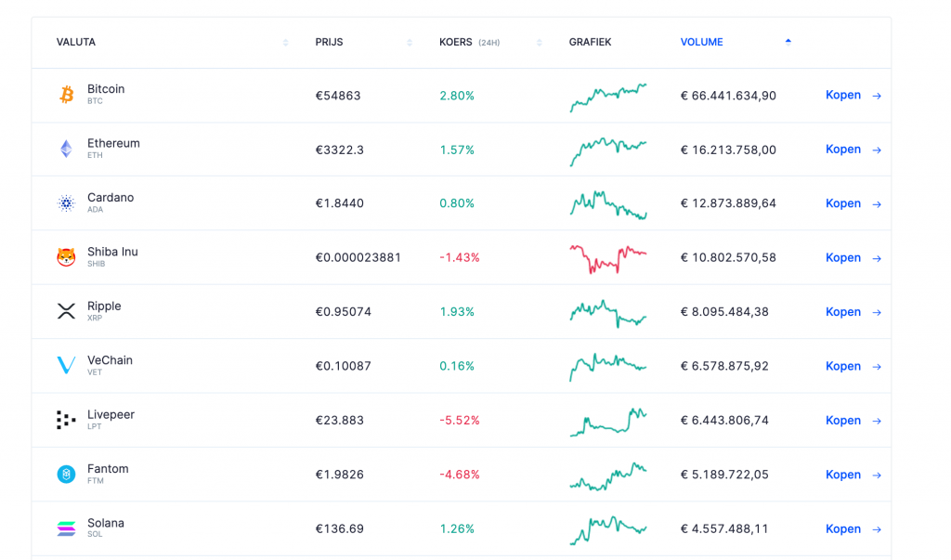Click the arrow next to Cardano Kopen
This screenshot has height=560, width=951.
877,204
